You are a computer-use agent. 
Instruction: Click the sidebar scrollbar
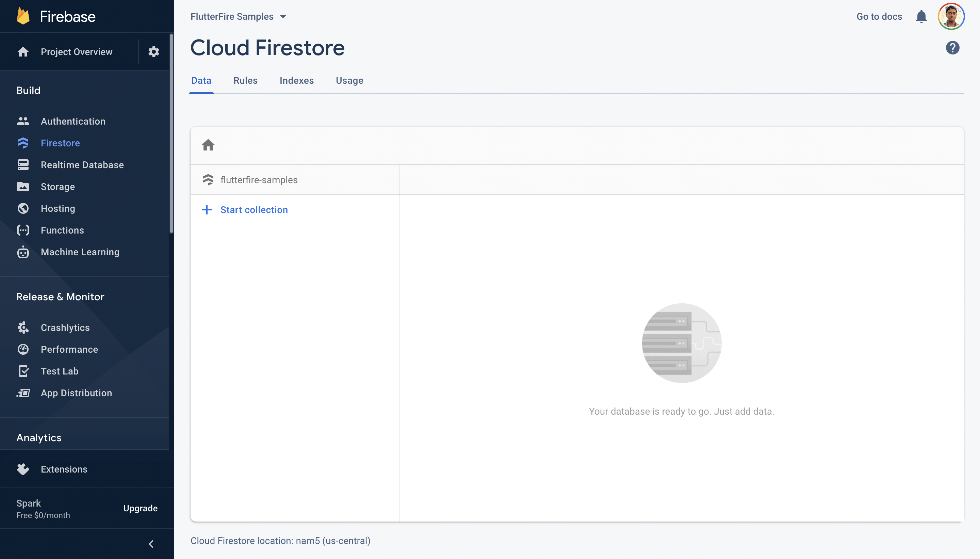[x=171, y=133]
